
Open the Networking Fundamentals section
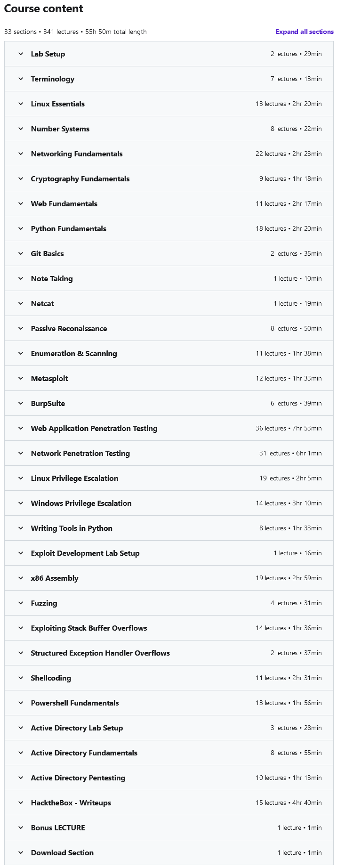(x=77, y=154)
